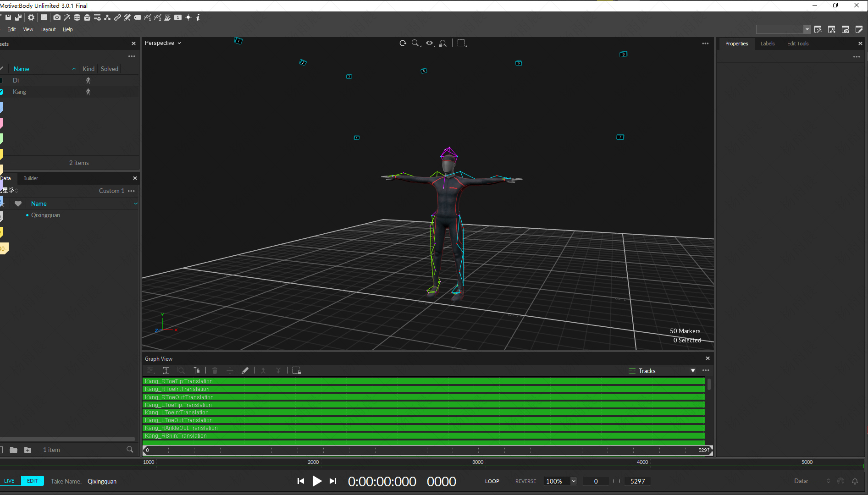Open the Perspective view dropdown
The image size is (868, 495).
[163, 43]
